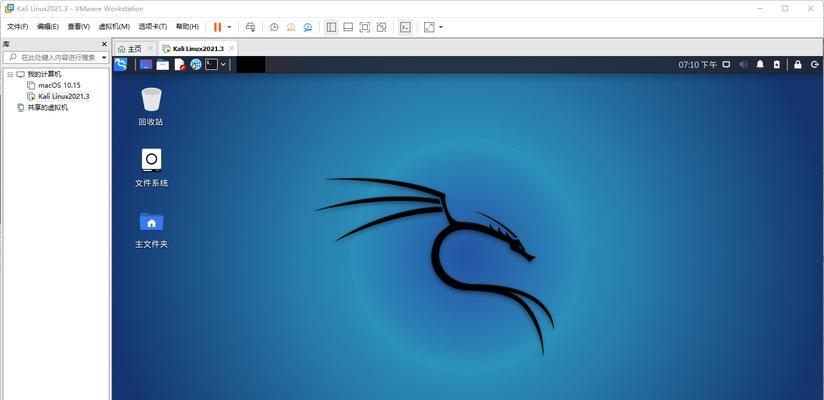
Task: Click the show desktop panel icon
Action: pos(146,65)
